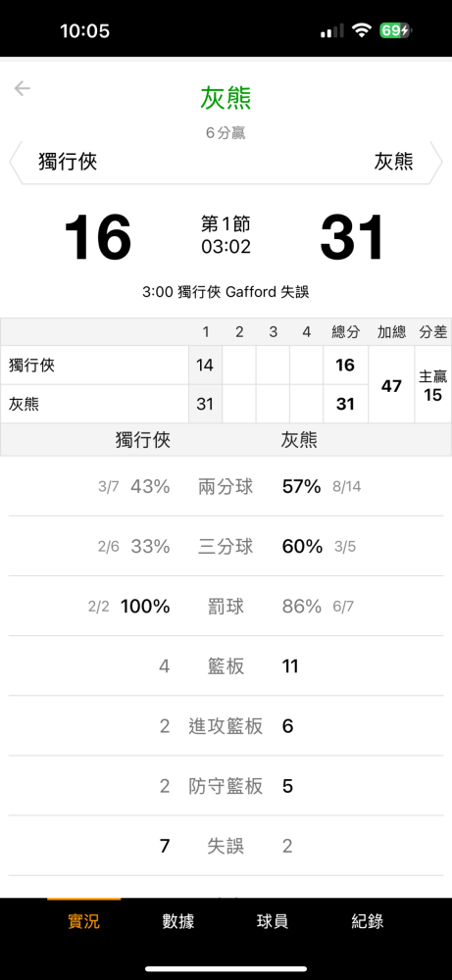Tap the Gafford 失誤 play-by-play line
Image resolution: width=452 pixels, height=980 pixels.
click(226, 292)
